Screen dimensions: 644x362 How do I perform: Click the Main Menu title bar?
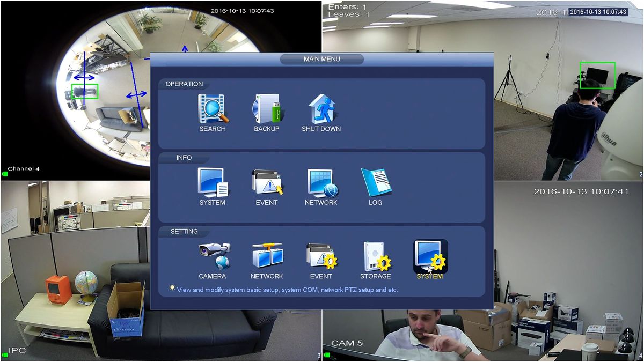click(322, 59)
